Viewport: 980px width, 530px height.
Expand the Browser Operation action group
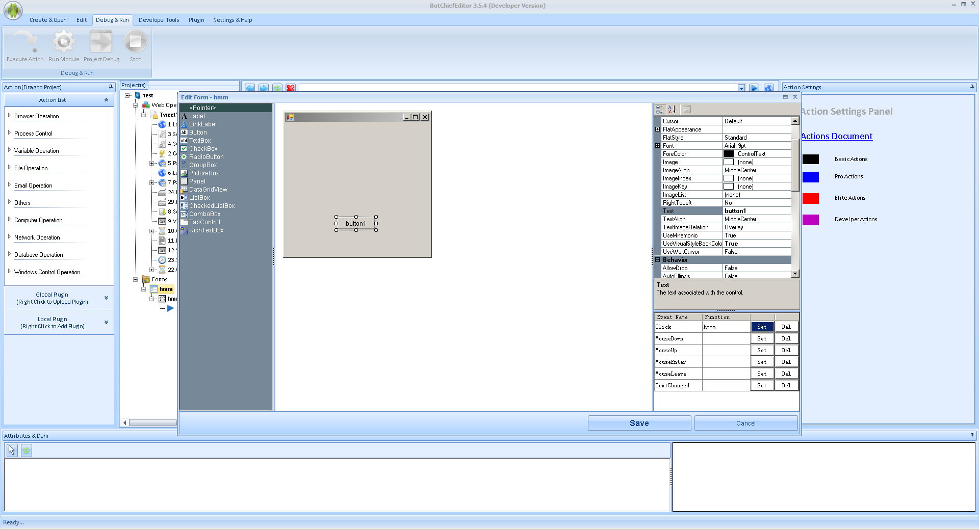[9, 116]
